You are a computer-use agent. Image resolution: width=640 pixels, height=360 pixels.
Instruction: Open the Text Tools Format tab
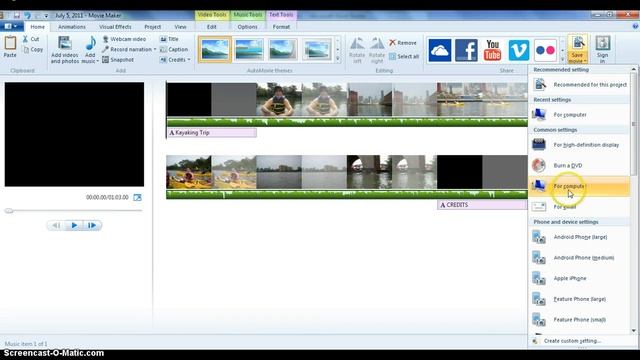click(281, 27)
